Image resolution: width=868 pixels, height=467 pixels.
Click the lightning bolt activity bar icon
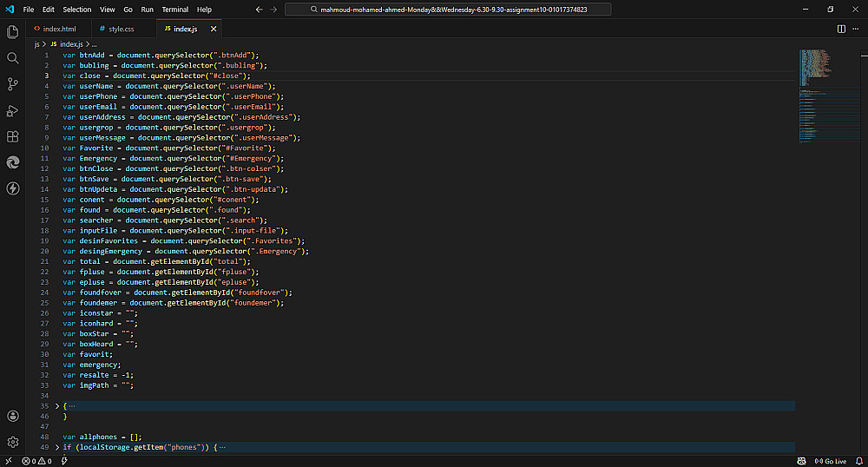[x=12, y=188]
